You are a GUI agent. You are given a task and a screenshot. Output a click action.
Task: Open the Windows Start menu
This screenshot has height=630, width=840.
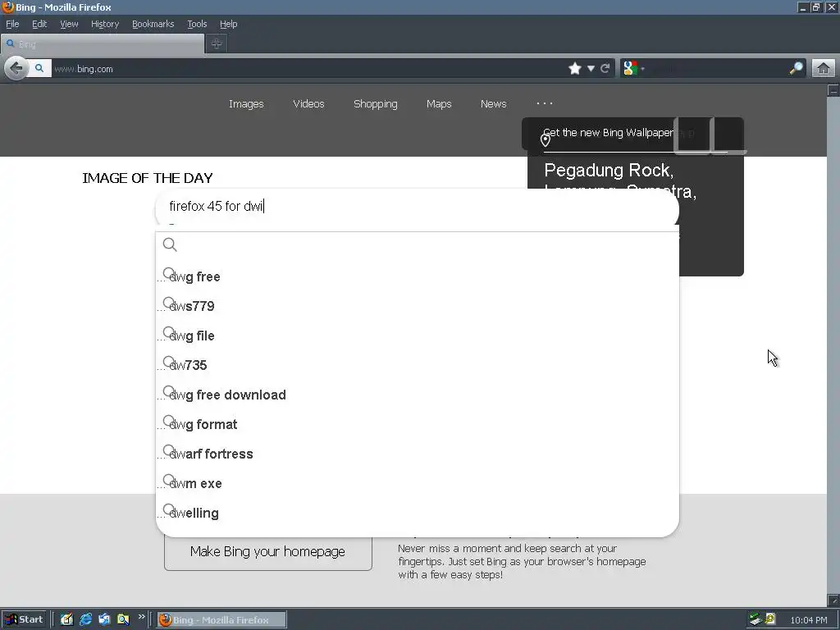(24, 619)
